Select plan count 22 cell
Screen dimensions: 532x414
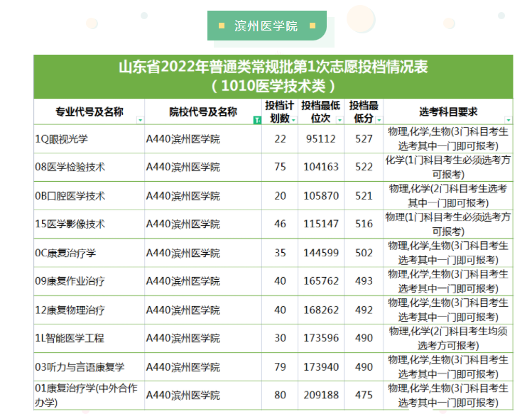[280, 138]
